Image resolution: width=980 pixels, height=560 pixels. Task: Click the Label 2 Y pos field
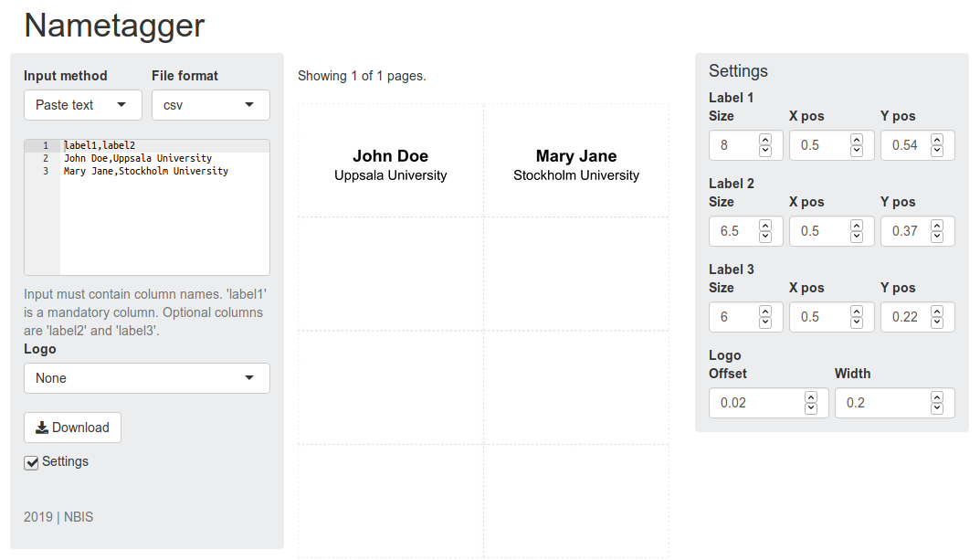[x=918, y=231]
